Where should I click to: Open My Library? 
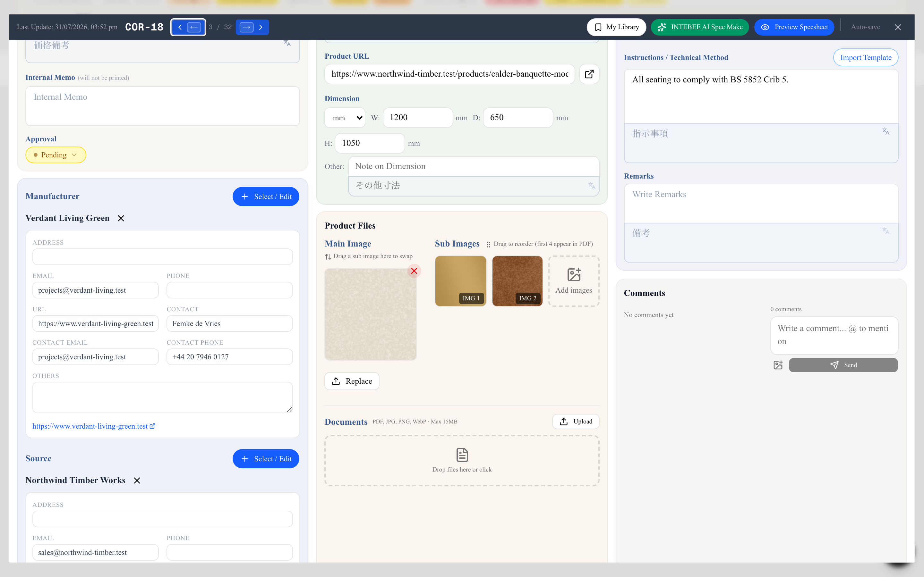(616, 27)
